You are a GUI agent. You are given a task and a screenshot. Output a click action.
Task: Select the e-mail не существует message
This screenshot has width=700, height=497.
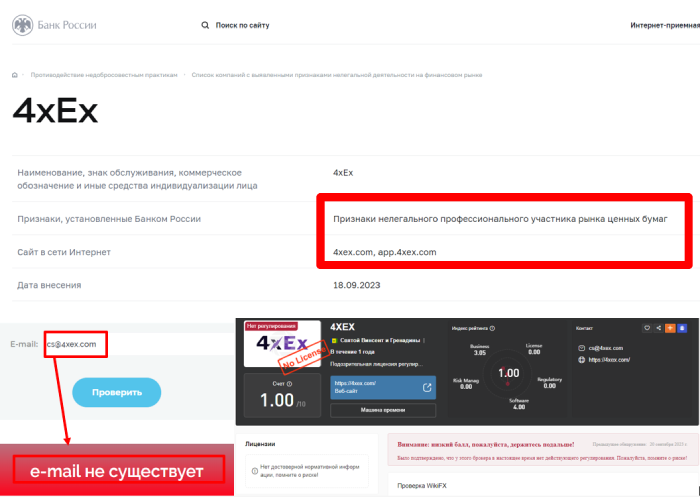point(117,471)
